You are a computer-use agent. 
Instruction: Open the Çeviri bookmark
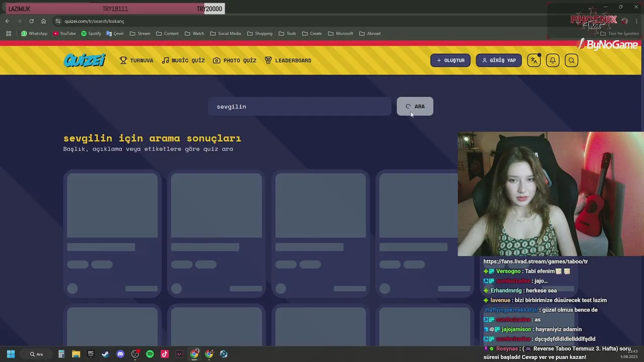tap(115, 34)
